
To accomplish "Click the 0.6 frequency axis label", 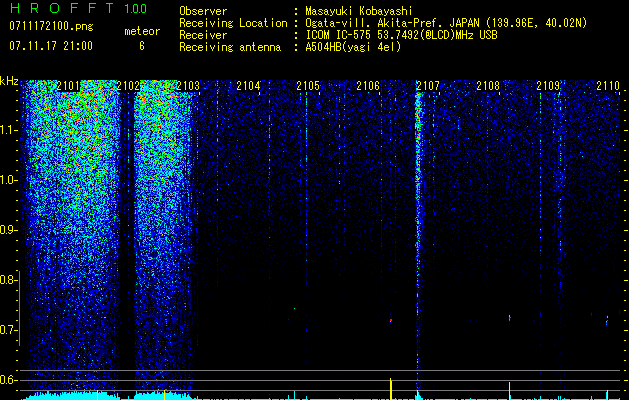I will click(9, 380).
